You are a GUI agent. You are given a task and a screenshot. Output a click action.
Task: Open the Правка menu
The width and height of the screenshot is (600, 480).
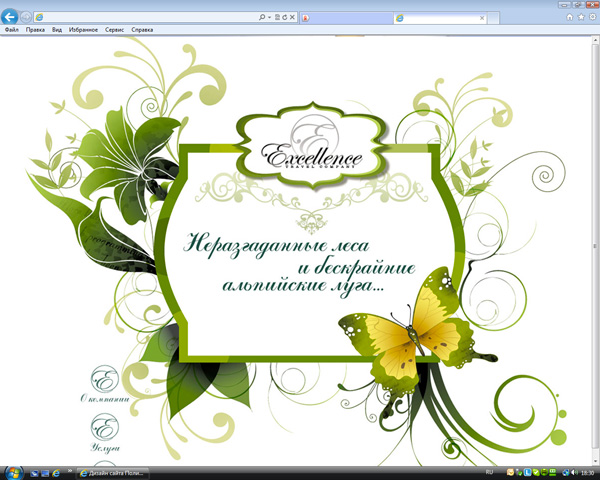click(35, 29)
